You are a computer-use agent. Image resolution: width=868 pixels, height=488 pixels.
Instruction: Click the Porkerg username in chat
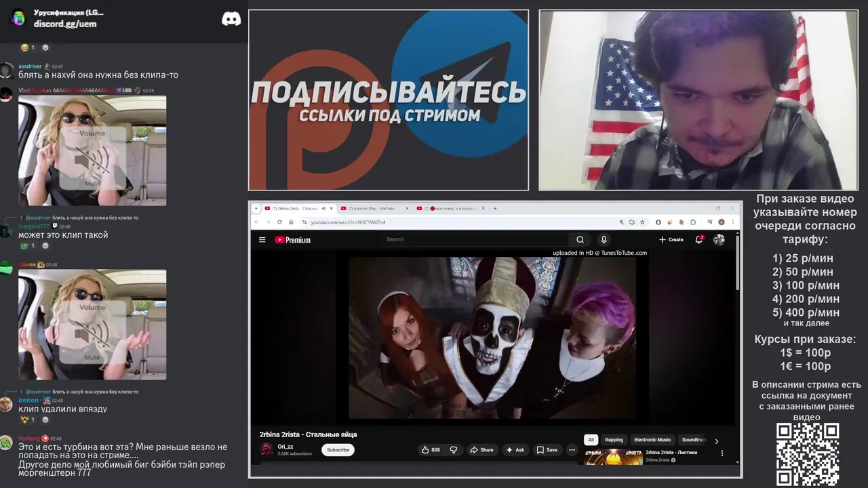tap(29, 439)
